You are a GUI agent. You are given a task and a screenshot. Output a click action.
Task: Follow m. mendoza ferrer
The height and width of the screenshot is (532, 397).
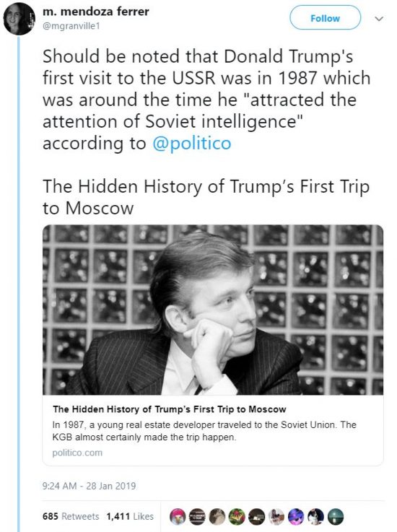tap(325, 17)
